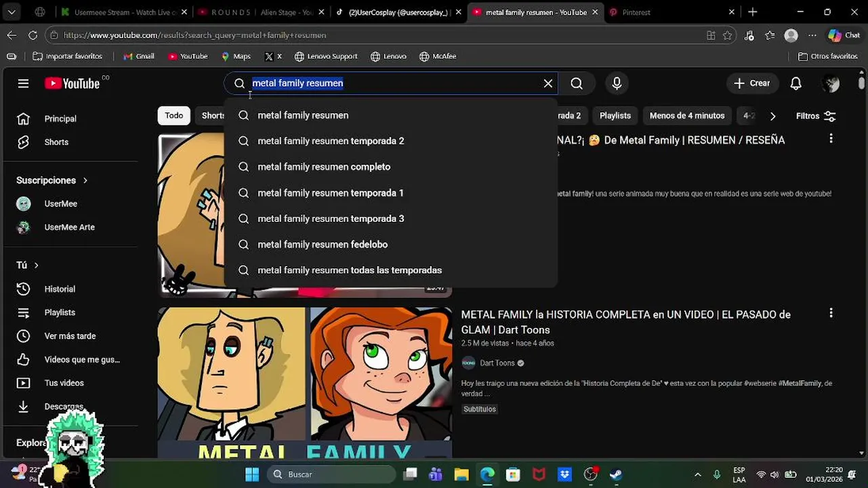The width and height of the screenshot is (868, 488).
Task: Switch to the ROUNDS Alien Stage tab
Action: (260, 12)
